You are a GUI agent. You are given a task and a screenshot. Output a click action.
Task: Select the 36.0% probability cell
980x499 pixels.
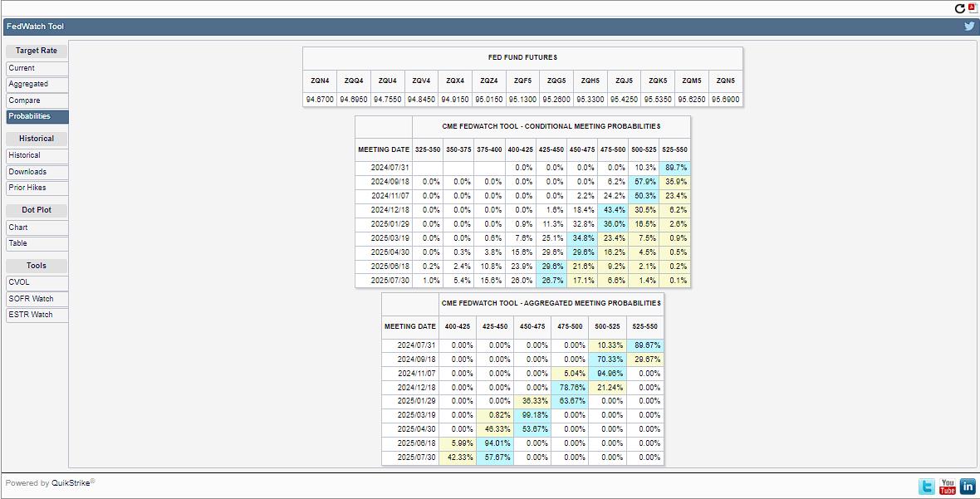(x=613, y=224)
